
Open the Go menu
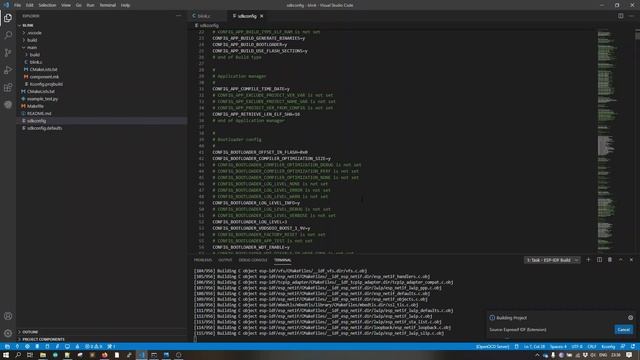(x=79, y=5)
